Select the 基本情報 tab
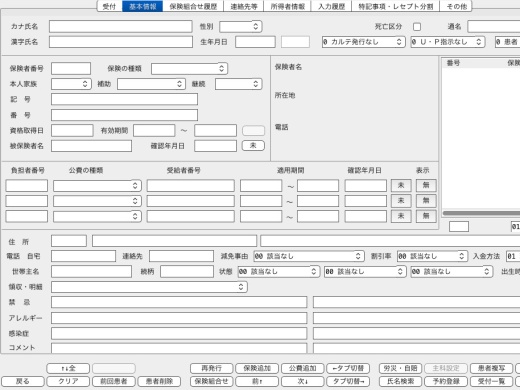Image resolution: width=520 pixels, height=390 pixels. 143,6
